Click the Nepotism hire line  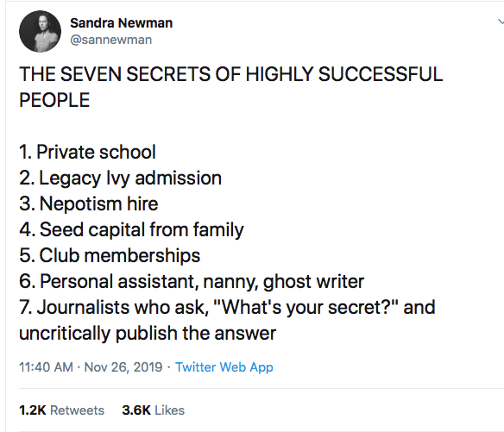tap(88, 204)
